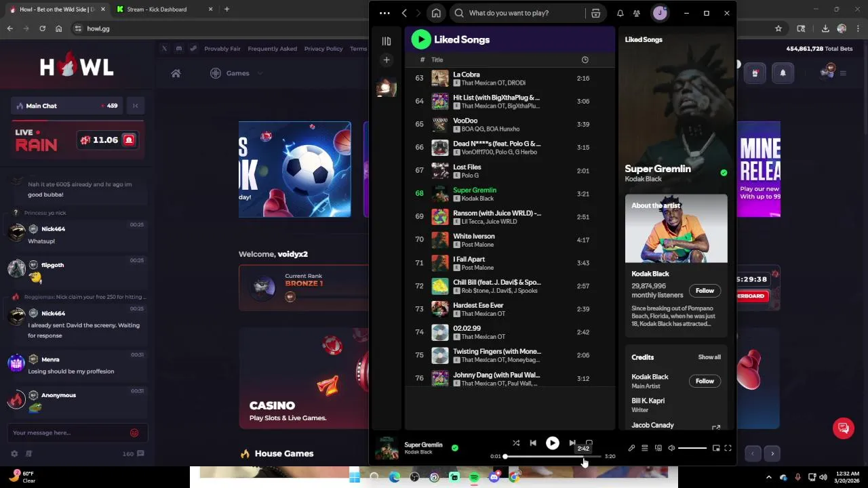Switch to the Howl browser tab
Image resolution: width=868 pixels, height=488 pixels.
coord(57,9)
